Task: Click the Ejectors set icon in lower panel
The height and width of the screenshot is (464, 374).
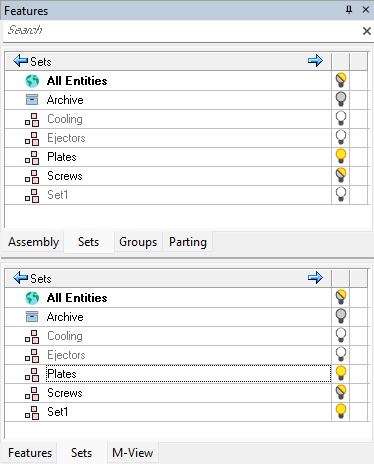Action: coord(32,355)
